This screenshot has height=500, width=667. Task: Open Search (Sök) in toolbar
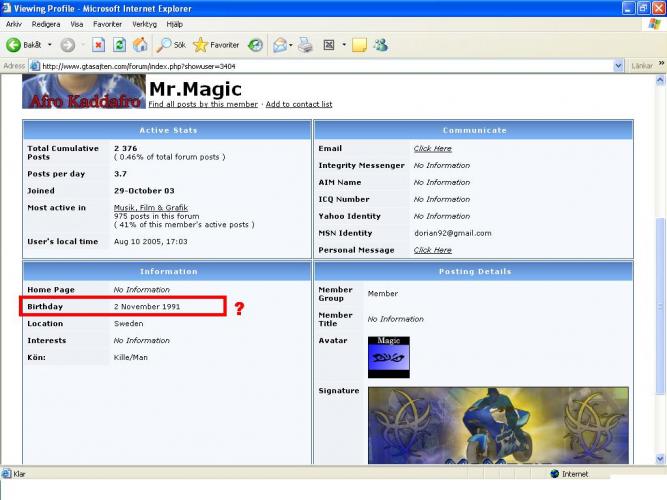point(171,45)
